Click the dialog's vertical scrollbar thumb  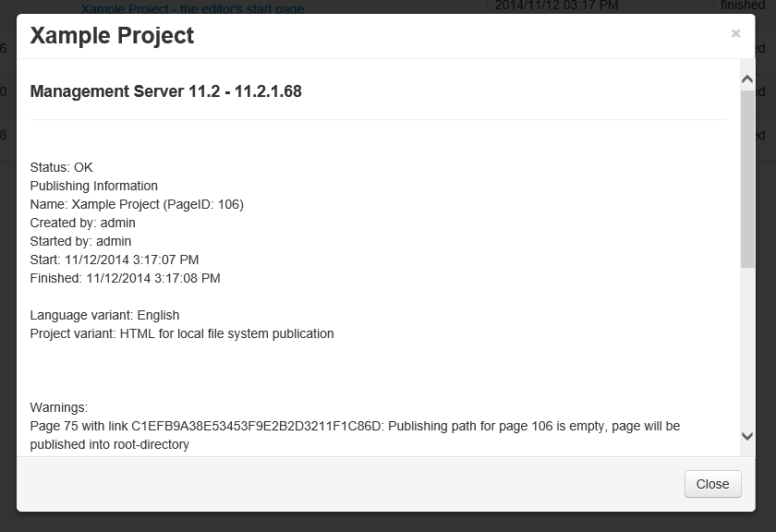pos(747,179)
